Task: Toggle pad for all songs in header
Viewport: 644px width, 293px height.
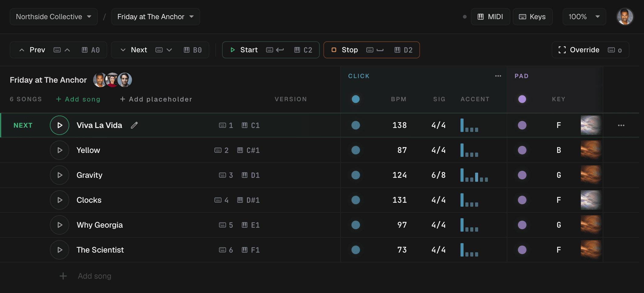Action: [x=522, y=99]
